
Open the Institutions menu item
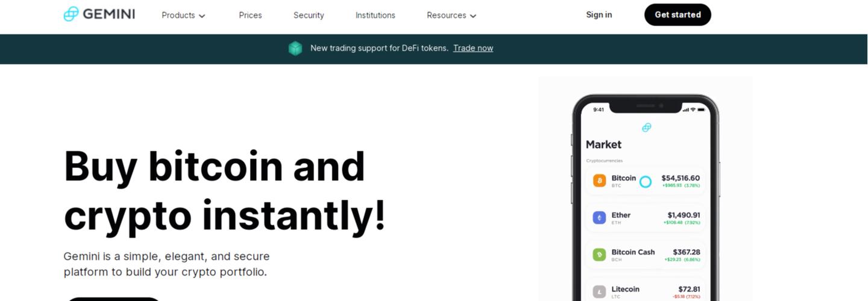[376, 15]
